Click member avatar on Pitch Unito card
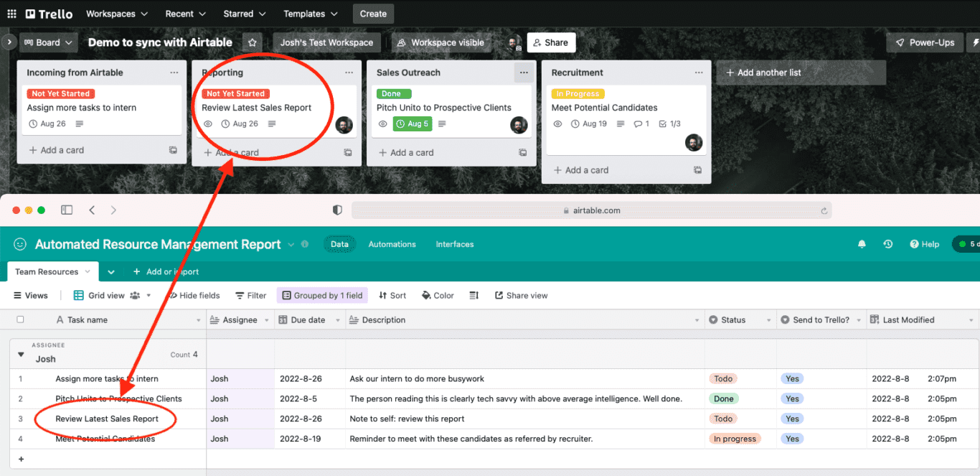Viewport: 980px width, 476px height. 519,125
